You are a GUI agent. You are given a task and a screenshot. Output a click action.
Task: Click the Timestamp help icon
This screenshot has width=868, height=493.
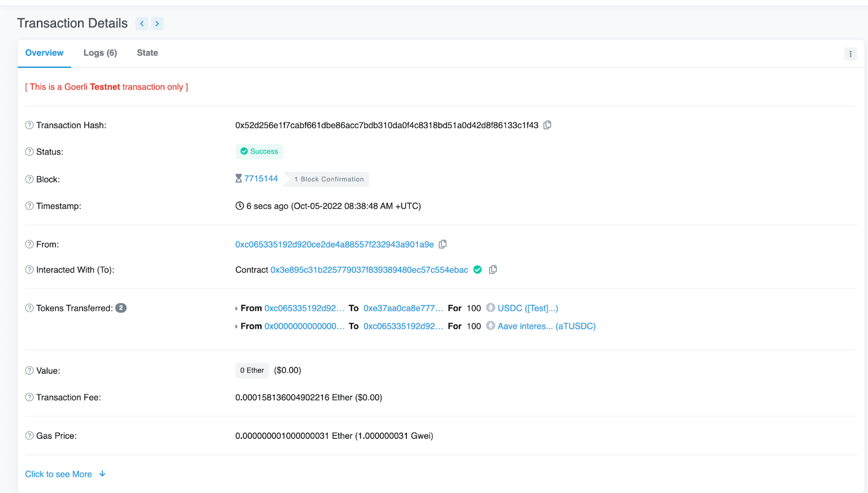[x=29, y=206]
